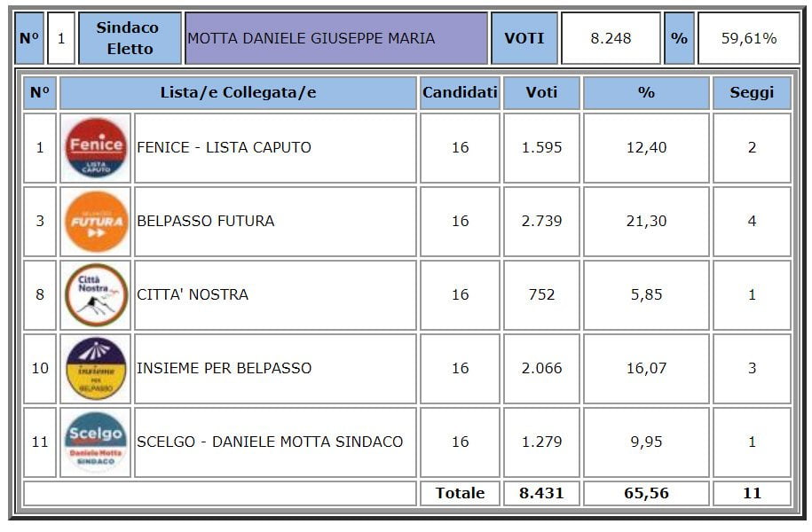
Task: Click the Totale row label
Action: pyautogui.click(x=460, y=493)
